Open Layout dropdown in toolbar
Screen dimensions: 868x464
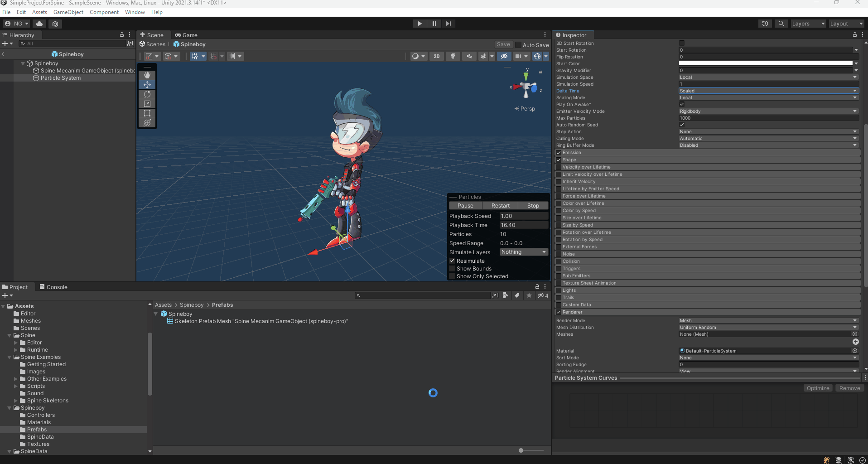pos(847,24)
